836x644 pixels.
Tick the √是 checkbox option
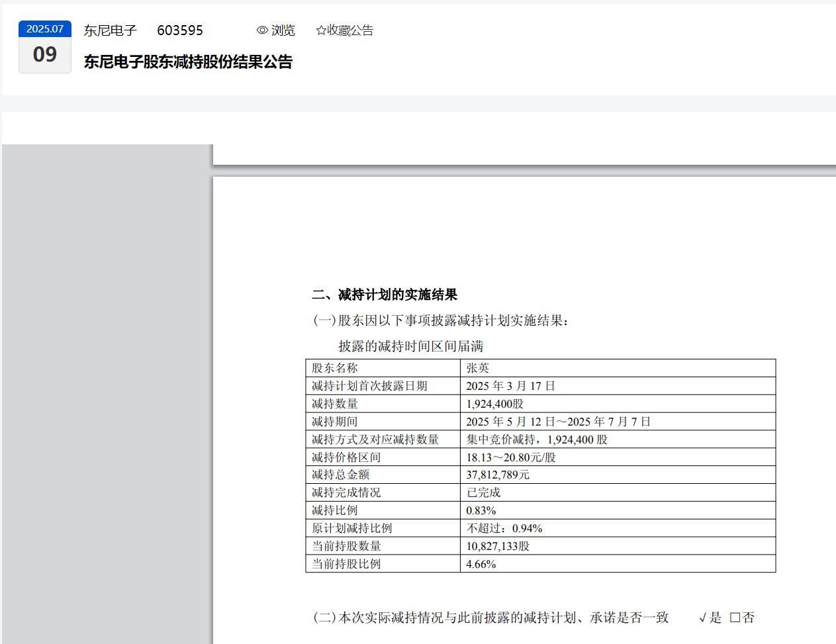click(x=710, y=618)
